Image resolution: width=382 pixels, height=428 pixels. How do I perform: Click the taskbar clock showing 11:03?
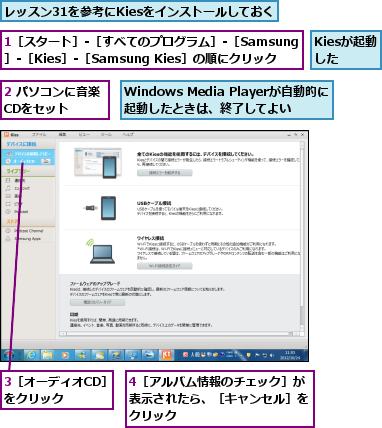[x=290, y=355]
